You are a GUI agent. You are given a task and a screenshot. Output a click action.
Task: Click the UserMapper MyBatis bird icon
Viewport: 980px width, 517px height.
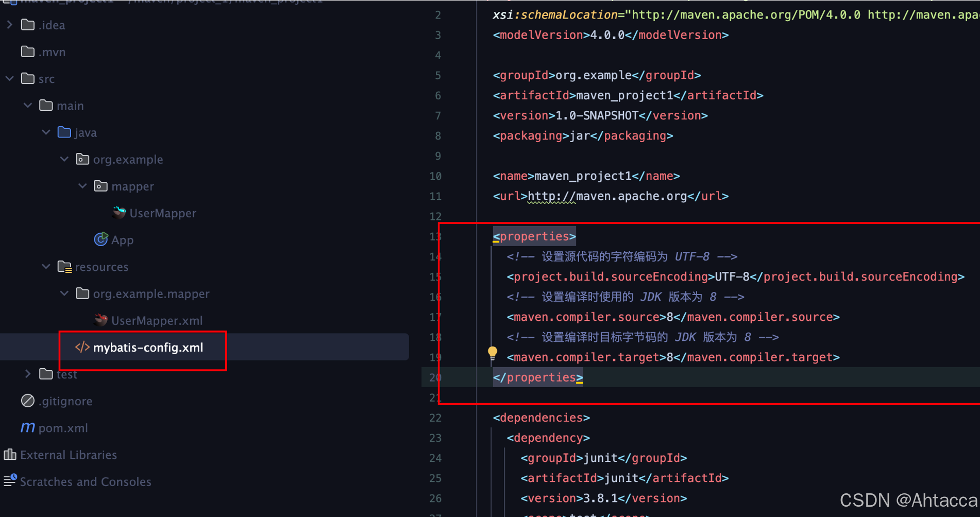[119, 213]
